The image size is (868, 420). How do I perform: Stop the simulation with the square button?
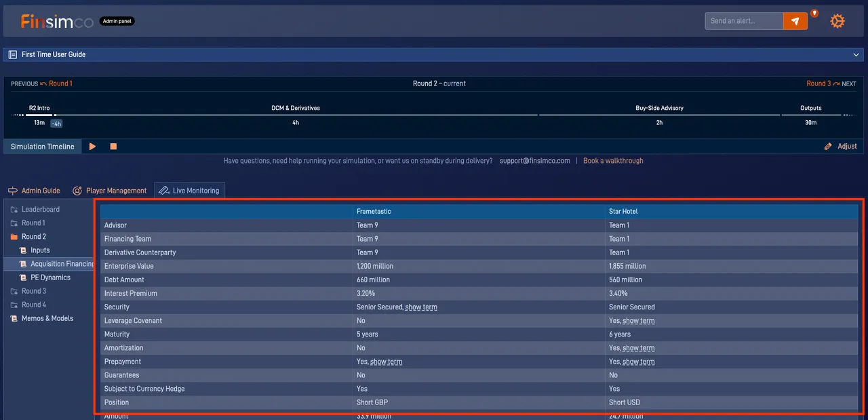[x=113, y=147]
